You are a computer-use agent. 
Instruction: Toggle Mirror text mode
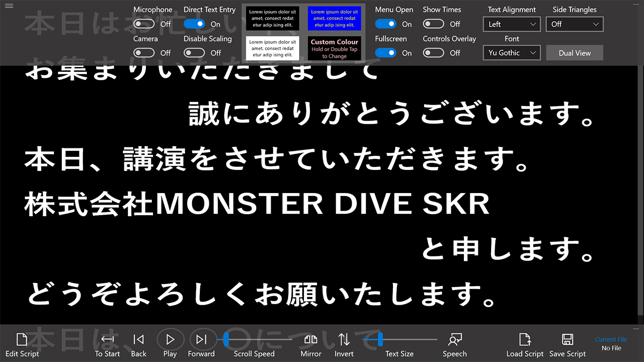pos(311,340)
